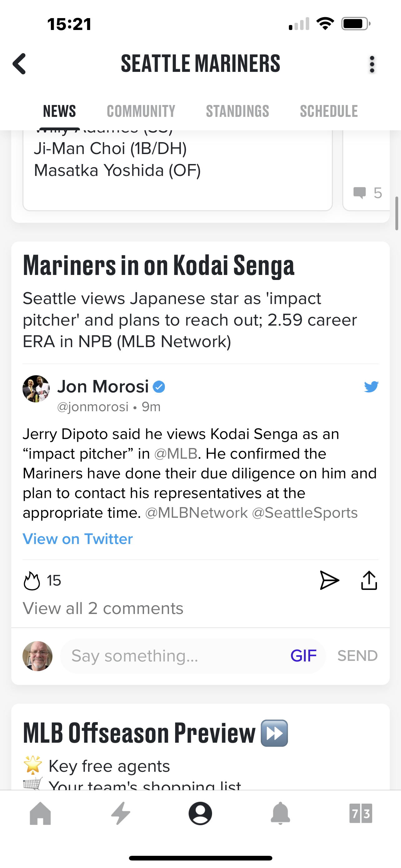Go to the Home tab icon

(x=40, y=813)
